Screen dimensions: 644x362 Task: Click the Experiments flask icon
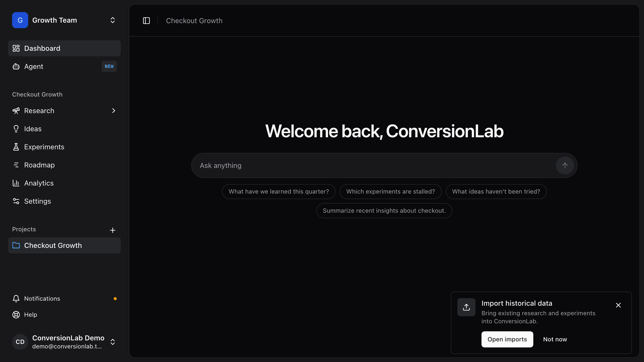16,147
